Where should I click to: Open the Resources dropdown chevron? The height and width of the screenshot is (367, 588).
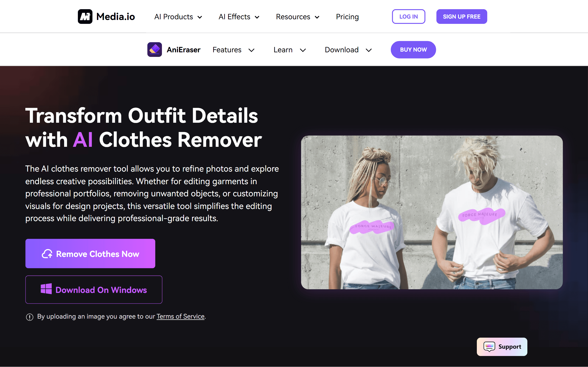coord(317,17)
